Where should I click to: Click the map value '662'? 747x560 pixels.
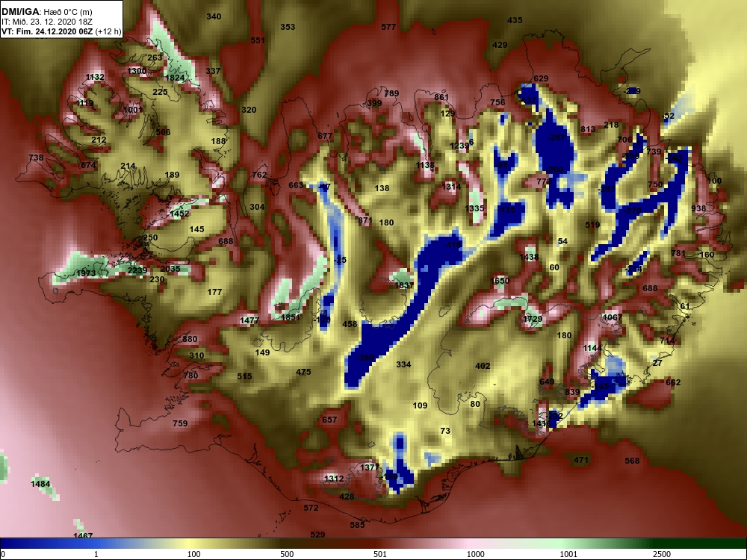[673, 382]
